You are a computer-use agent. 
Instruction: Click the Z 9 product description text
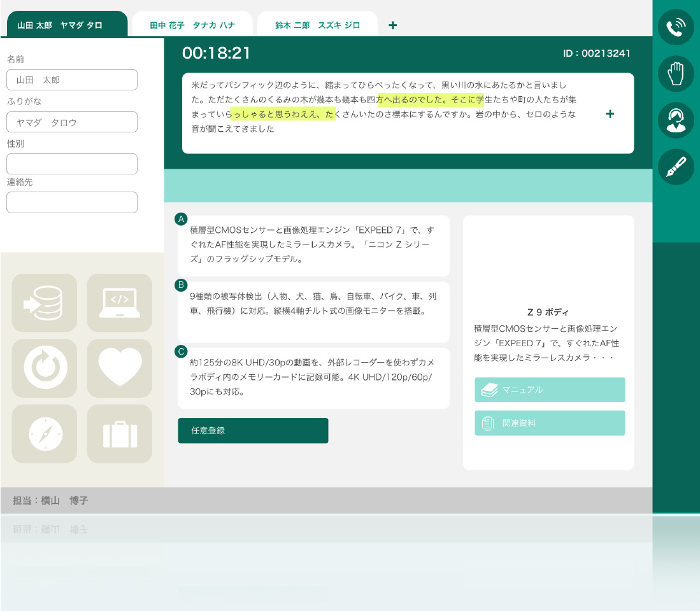546,343
